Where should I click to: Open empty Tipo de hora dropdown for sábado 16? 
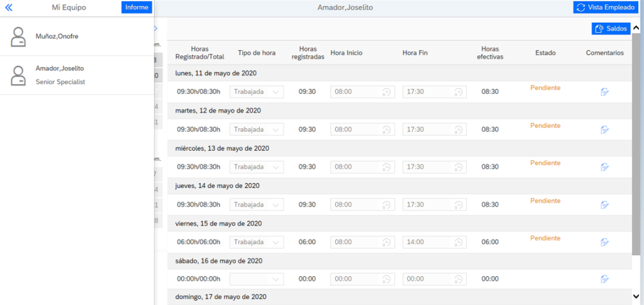click(x=257, y=279)
